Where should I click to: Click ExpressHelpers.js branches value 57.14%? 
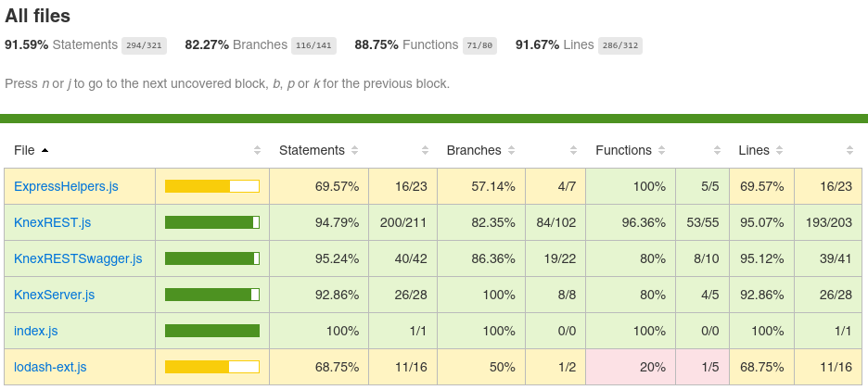click(492, 186)
